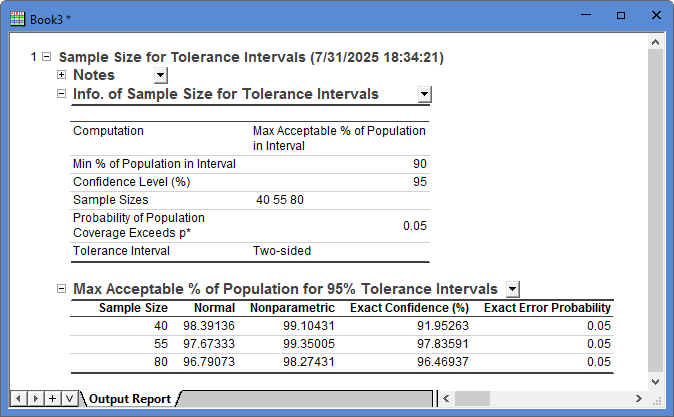Click the next sheet arrow button

coord(36,399)
